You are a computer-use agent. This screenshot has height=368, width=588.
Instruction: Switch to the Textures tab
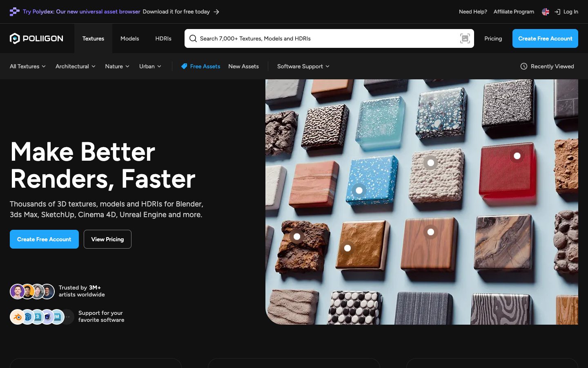(93, 38)
